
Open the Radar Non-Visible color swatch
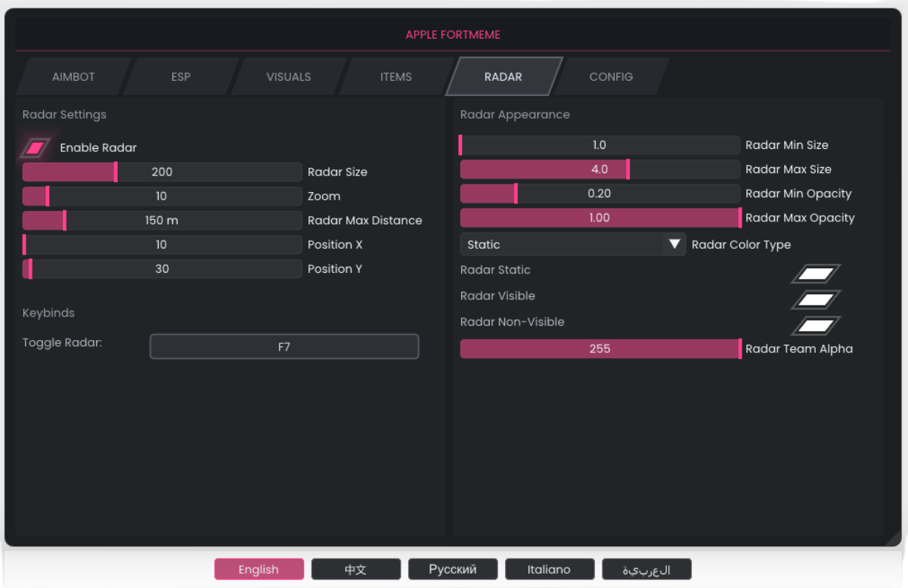point(816,326)
